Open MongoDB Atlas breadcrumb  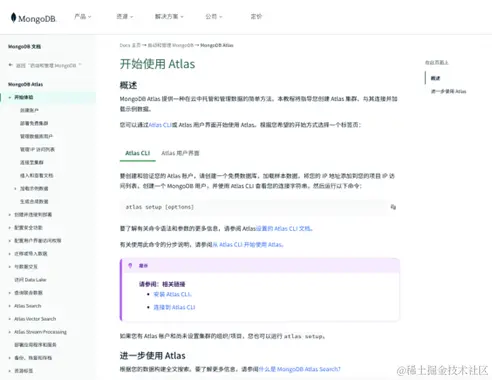tap(217, 45)
